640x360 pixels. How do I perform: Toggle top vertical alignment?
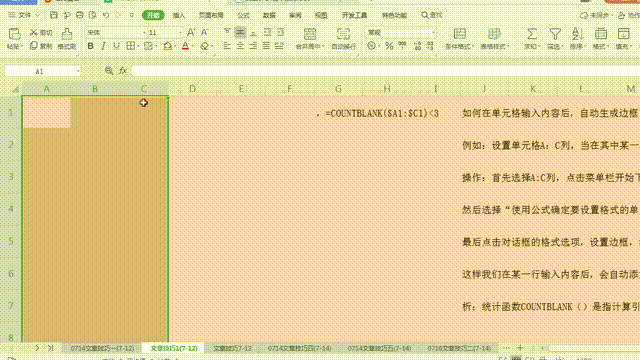227,32
